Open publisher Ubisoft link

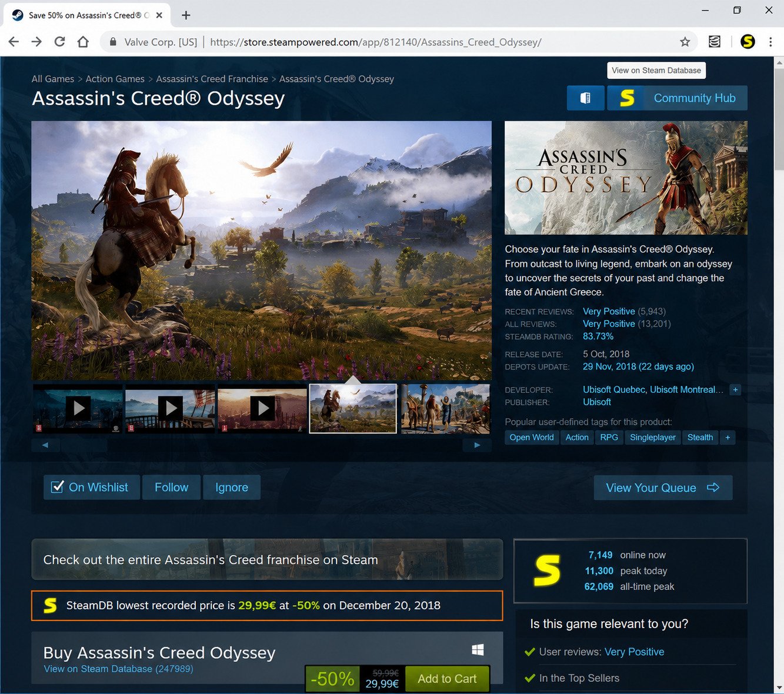(x=597, y=402)
